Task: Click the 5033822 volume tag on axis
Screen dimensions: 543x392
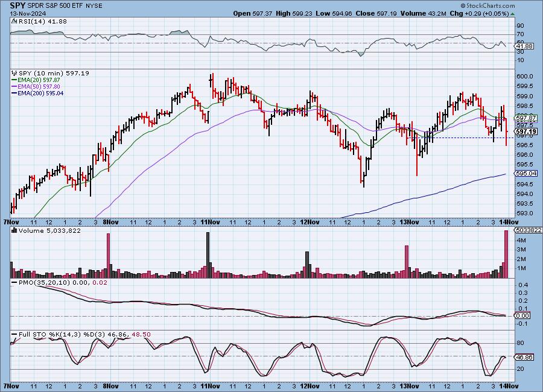Action: (x=529, y=230)
